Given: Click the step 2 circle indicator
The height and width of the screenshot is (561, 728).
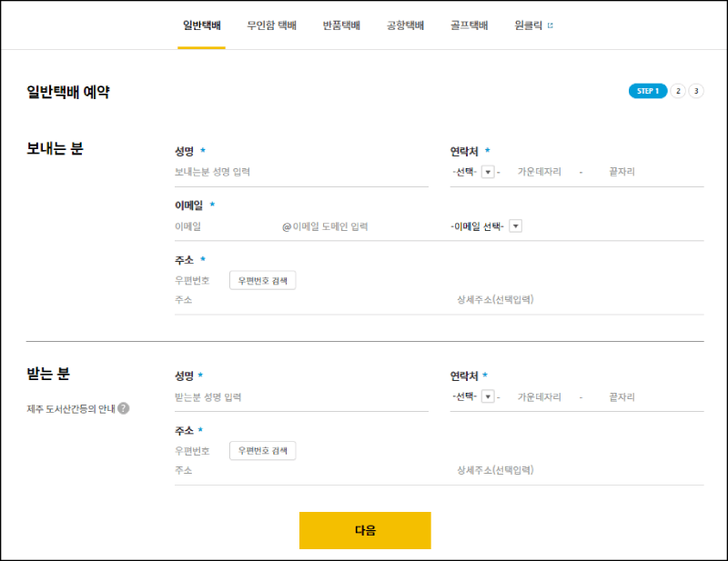Looking at the screenshot, I should click(x=679, y=91).
